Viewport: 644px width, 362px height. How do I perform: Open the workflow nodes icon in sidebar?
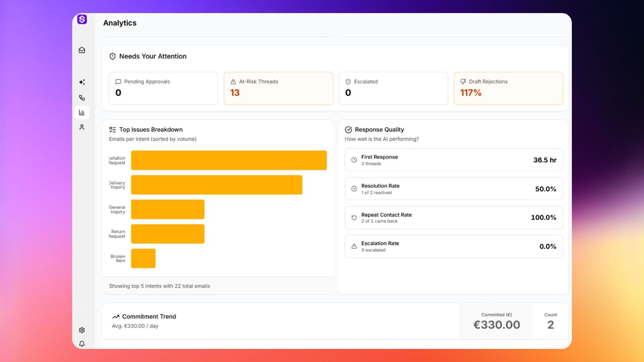click(82, 98)
